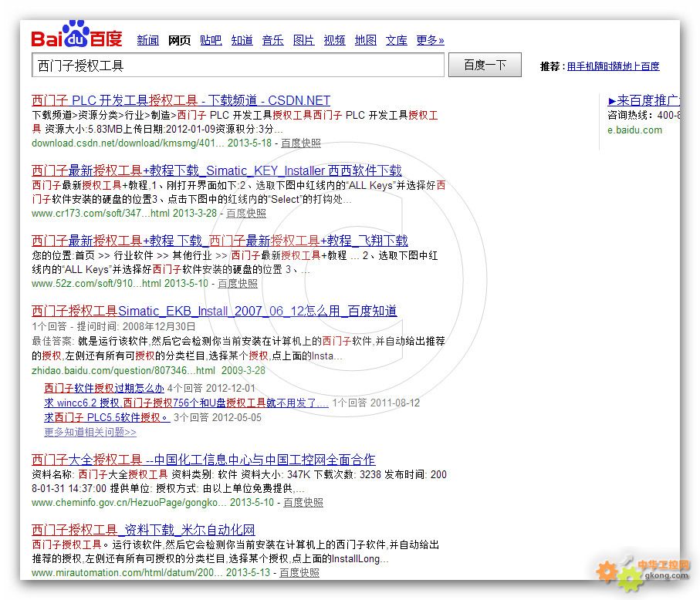View 百度快照 for the CSDN result
This screenshot has height=600, width=700.
301,143
